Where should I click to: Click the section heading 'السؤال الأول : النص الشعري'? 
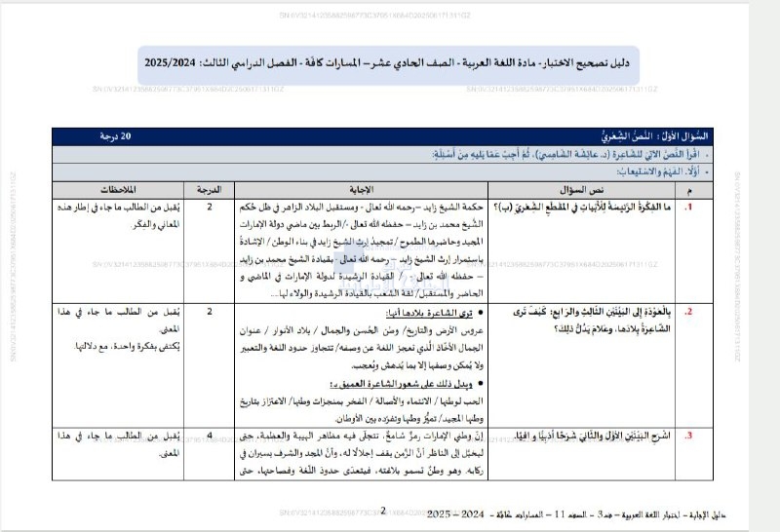653,136
